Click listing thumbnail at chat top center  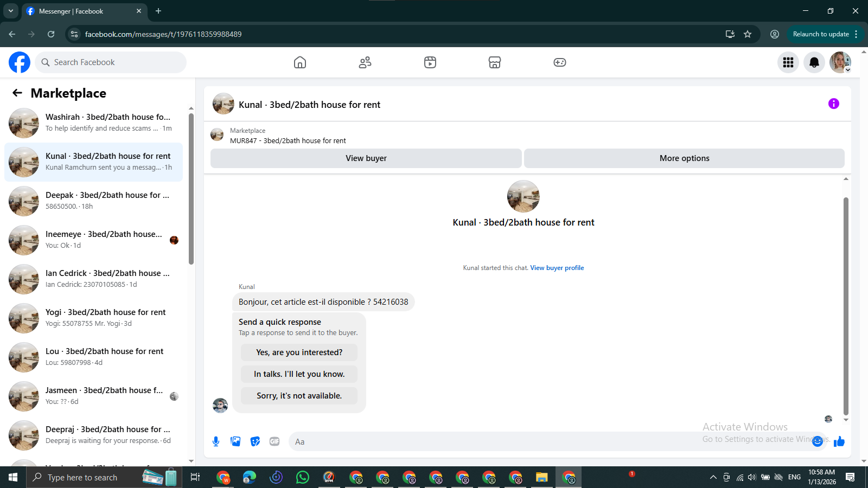(524, 196)
